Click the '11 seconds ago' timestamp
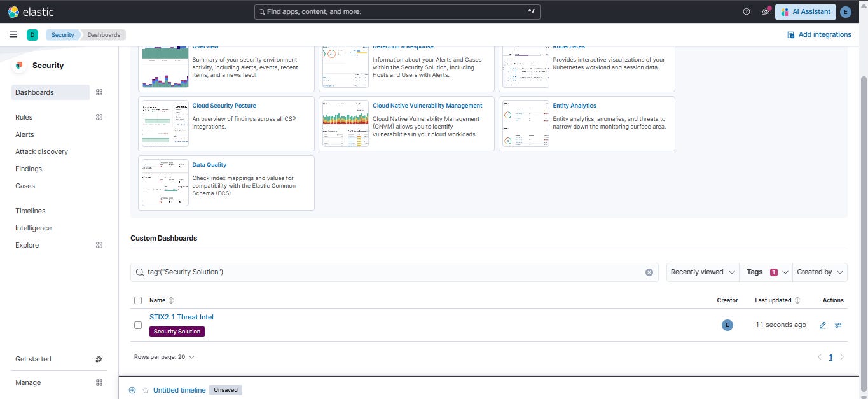 pyautogui.click(x=780, y=325)
